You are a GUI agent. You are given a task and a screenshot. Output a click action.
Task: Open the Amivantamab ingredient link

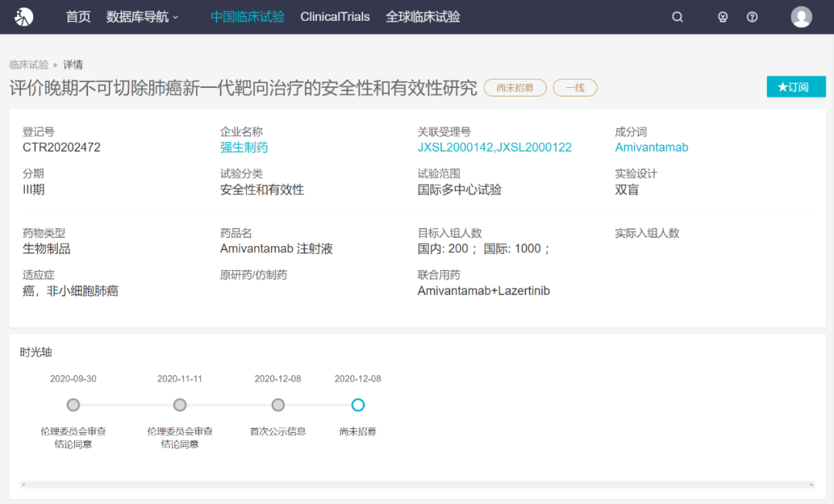click(652, 147)
